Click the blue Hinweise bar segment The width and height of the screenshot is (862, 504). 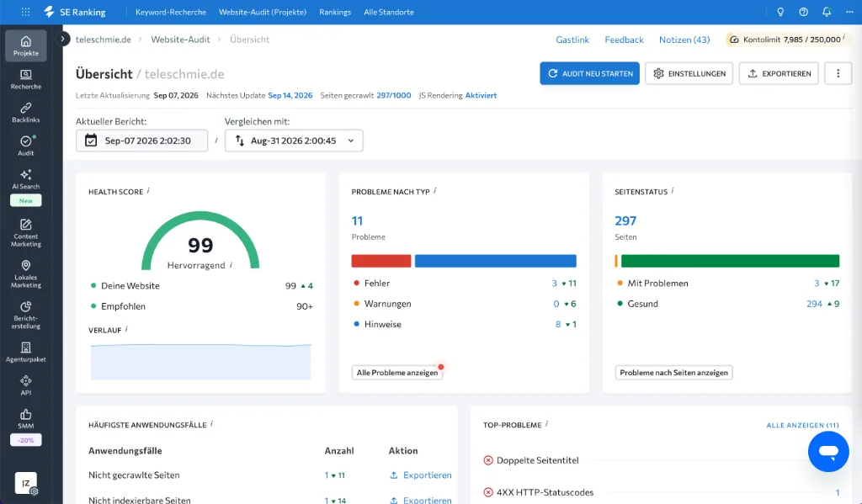495,261
